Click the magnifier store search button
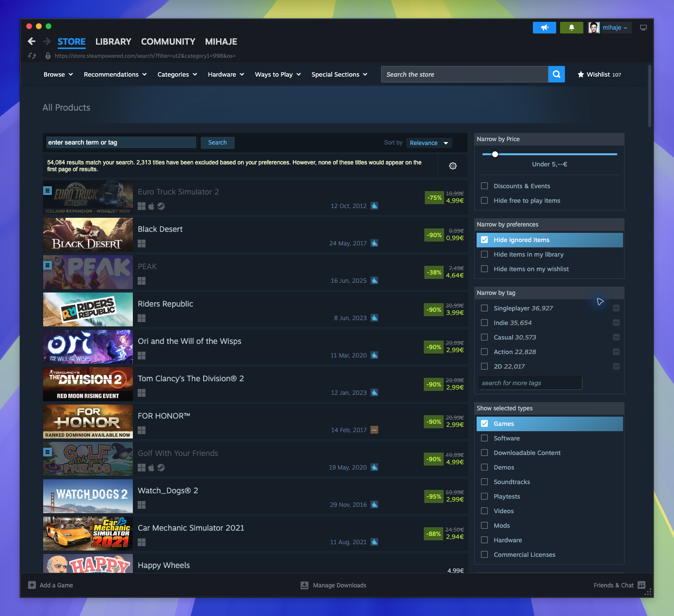Image resolution: width=674 pixels, height=616 pixels. [557, 74]
